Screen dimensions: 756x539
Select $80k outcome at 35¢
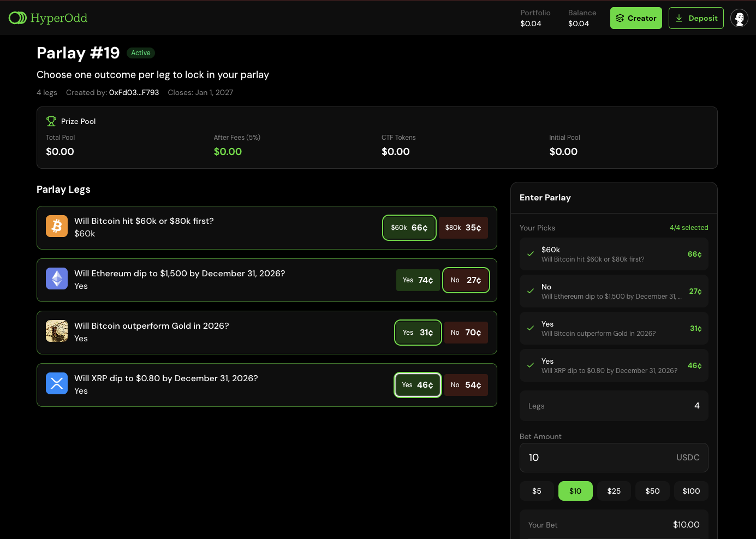point(463,228)
